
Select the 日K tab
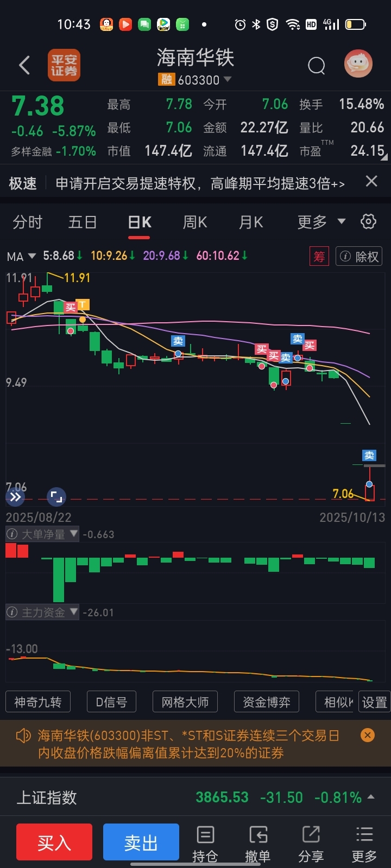tap(140, 222)
